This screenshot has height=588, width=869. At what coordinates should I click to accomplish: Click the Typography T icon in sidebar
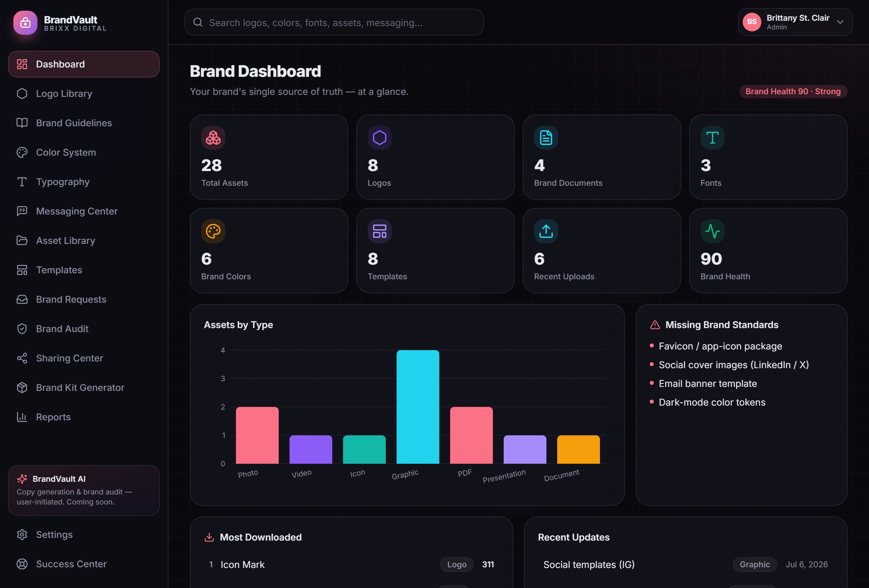coord(22,182)
